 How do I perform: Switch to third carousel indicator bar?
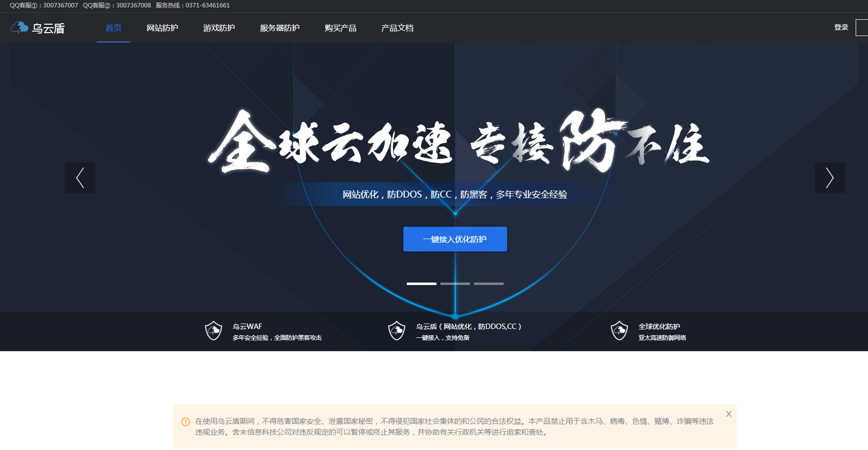pyautogui.click(x=488, y=284)
